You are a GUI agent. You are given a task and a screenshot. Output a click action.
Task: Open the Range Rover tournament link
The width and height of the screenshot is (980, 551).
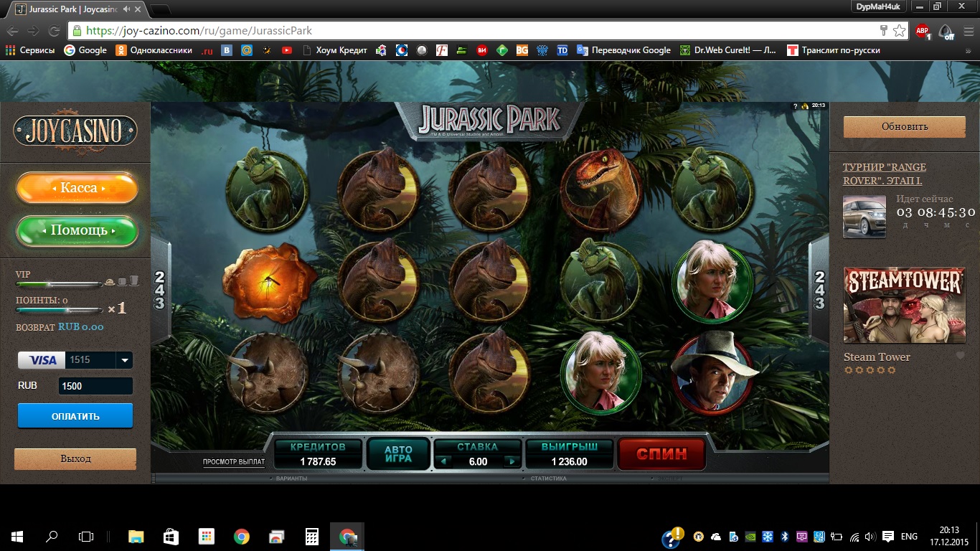tap(885, 174)
